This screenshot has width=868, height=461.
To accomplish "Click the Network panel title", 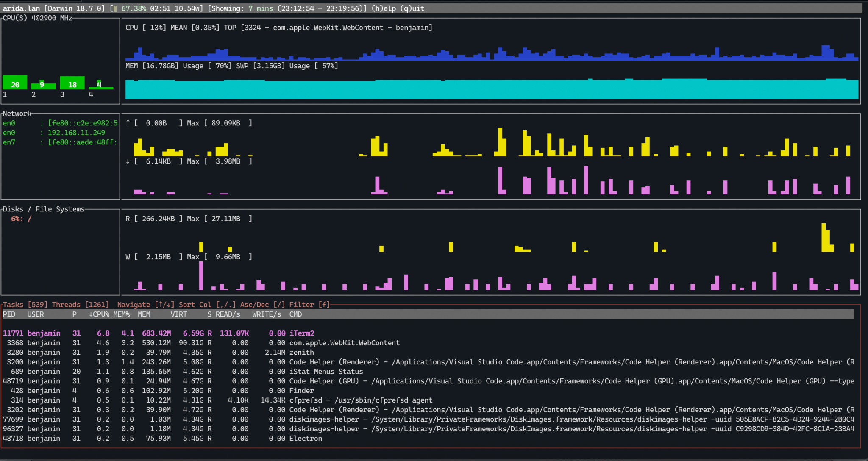I will coord(17,114).
